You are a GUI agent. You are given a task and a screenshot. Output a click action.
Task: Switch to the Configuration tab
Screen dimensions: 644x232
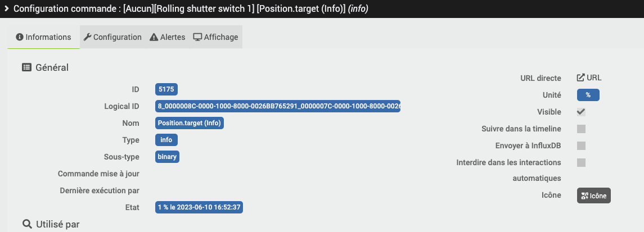click(112, 37)
